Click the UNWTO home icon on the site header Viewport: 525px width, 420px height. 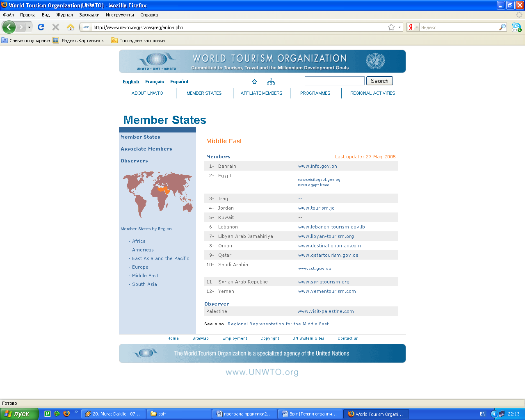(x=254, y=81)
